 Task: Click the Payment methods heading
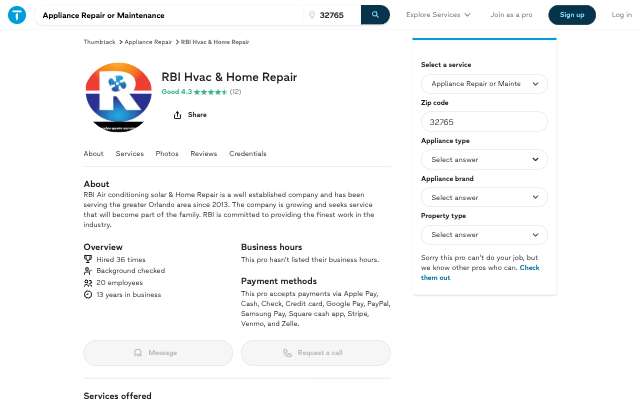[279, 281]
